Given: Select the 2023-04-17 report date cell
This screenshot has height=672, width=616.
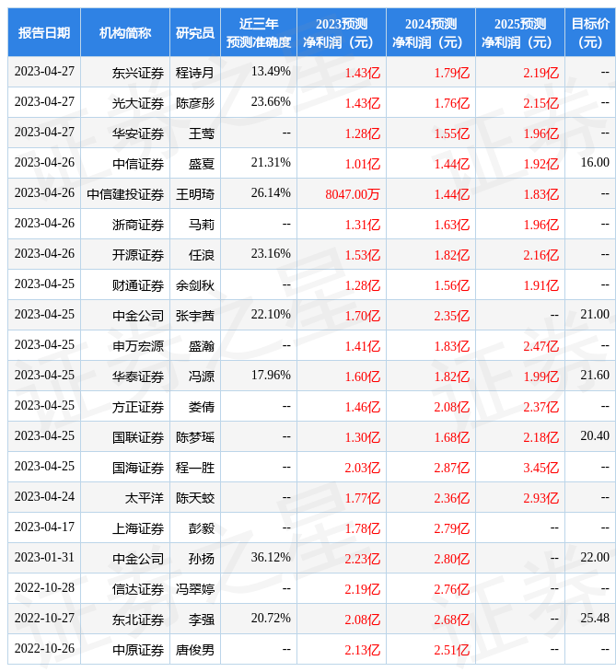Looking at the screenshot, I should (x=44, y=527).
